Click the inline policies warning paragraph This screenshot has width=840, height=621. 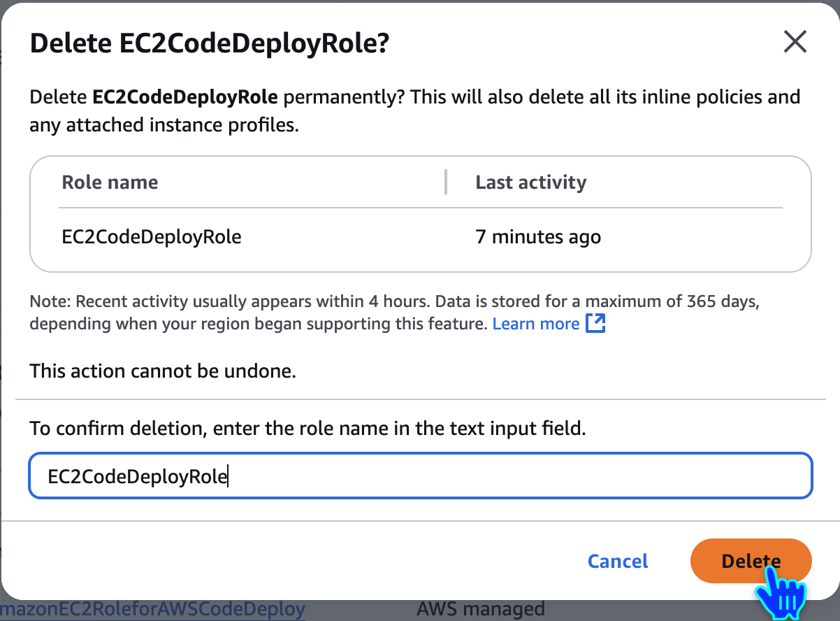(x=415, y=111)
